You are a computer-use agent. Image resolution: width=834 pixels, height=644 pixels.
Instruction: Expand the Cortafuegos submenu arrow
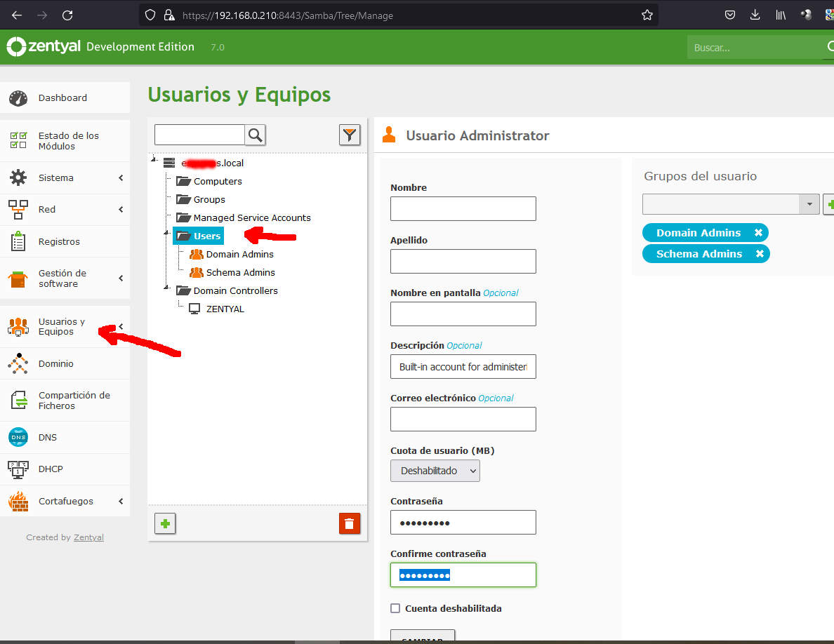(121, 501)
